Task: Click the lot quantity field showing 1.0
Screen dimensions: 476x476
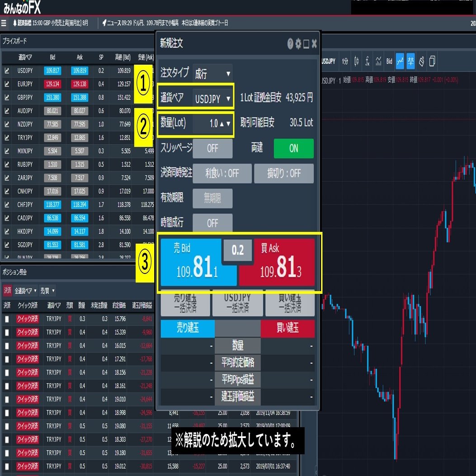Action: click(x=212, y=123)
